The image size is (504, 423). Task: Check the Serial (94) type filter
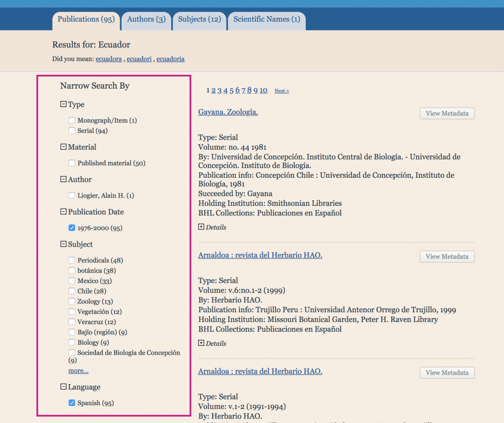click(x=71, y=130)
